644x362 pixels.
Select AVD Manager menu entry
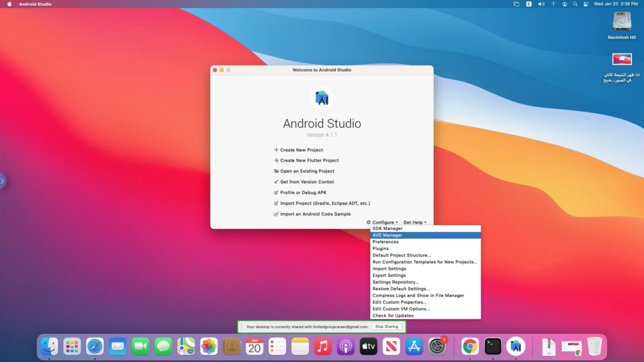426,235
